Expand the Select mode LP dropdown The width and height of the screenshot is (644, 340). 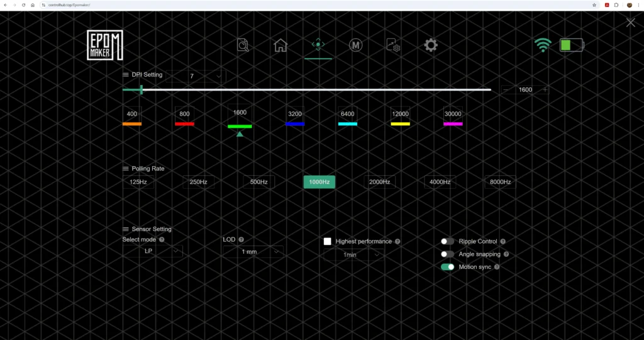coord(152,251)
